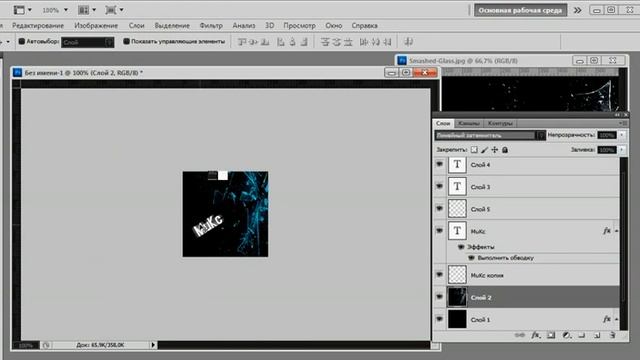Click the status bar preview icon next to the zoom field
This screenshot has width=640, height=360.
pyautogui.click(x=46, y=345)
